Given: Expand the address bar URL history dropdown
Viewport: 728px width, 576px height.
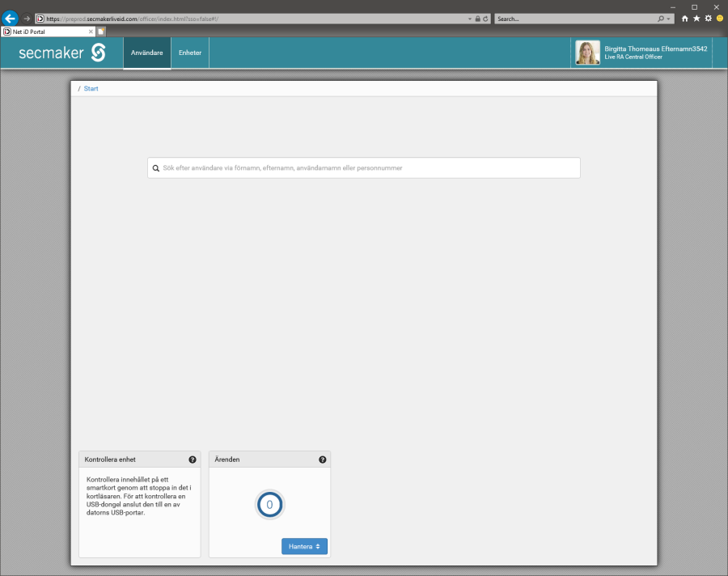Looking at the screenshot, I should [470, 18].
